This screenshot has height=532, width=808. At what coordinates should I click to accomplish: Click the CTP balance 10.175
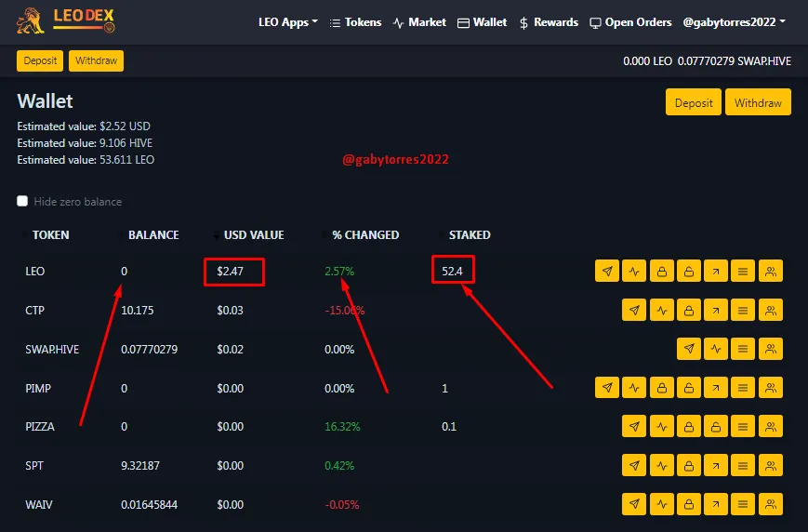137,311
